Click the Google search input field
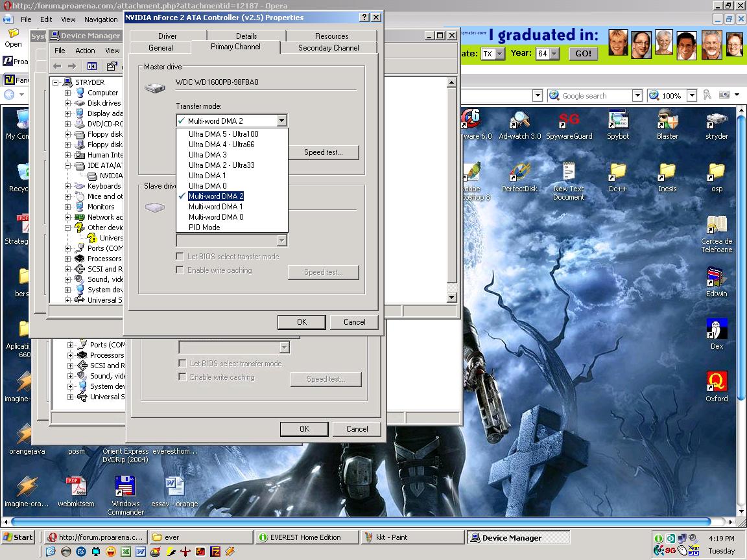Screen dimensions: 747x560 click(x=595, y=96)
